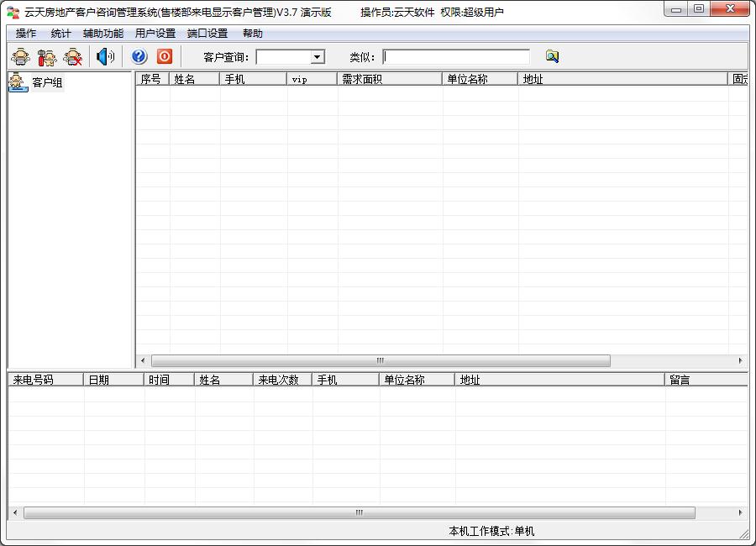The width and height of the screenshot is (756, 546).
Task: Click the search magnifier icon beside 类似 field
Action: click(x=552, y=56)
